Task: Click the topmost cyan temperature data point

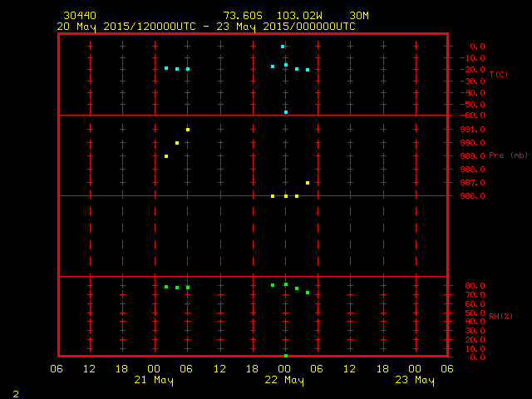Action: tap(283, 47)
